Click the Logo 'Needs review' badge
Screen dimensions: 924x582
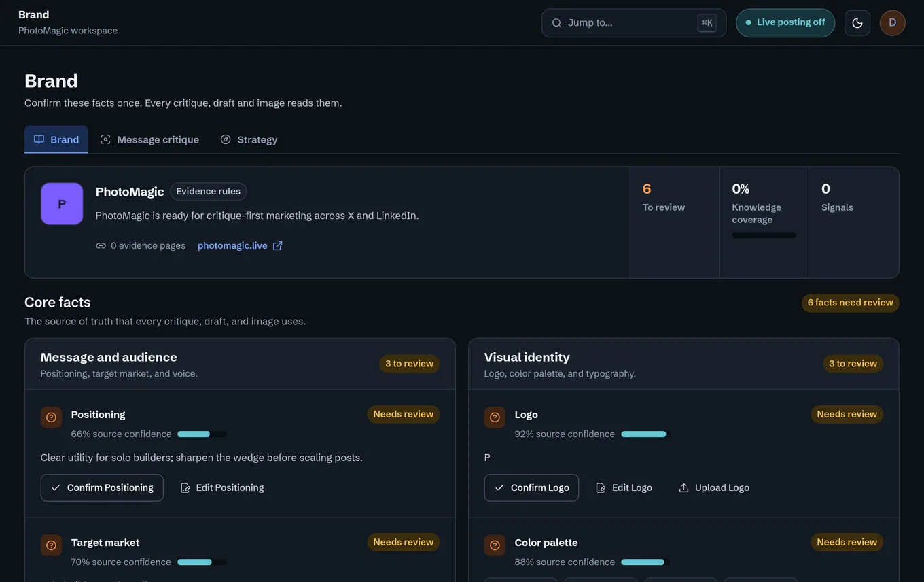pos(847,414)
